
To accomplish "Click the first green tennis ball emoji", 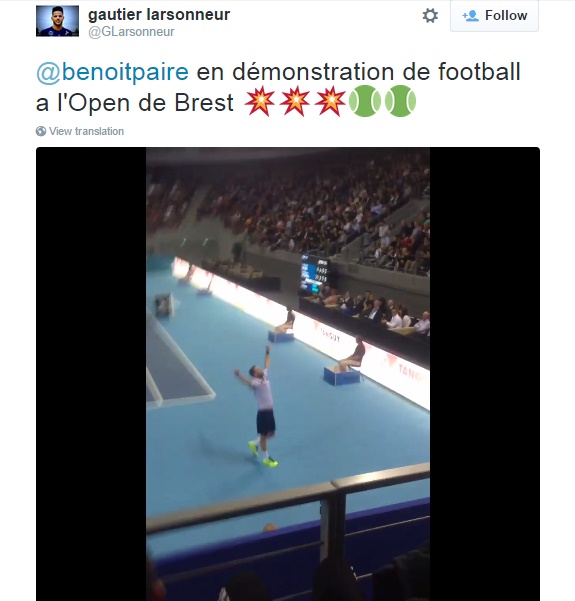I will [x=365, y=101].
